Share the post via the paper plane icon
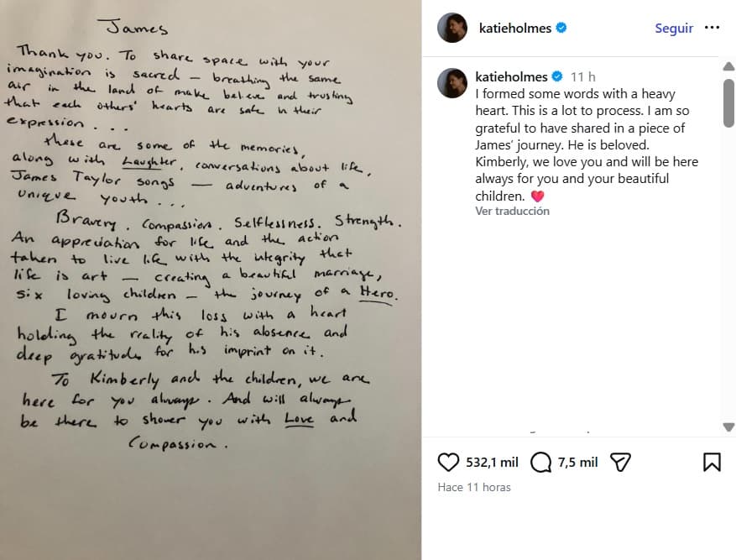Screen dimensions: 736x560 click(621, 463)
